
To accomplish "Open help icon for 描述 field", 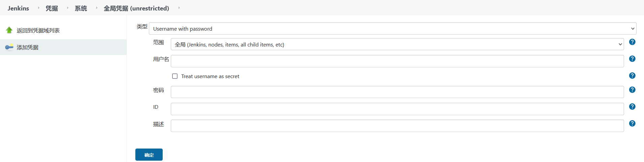I will [x=632, y=124].
